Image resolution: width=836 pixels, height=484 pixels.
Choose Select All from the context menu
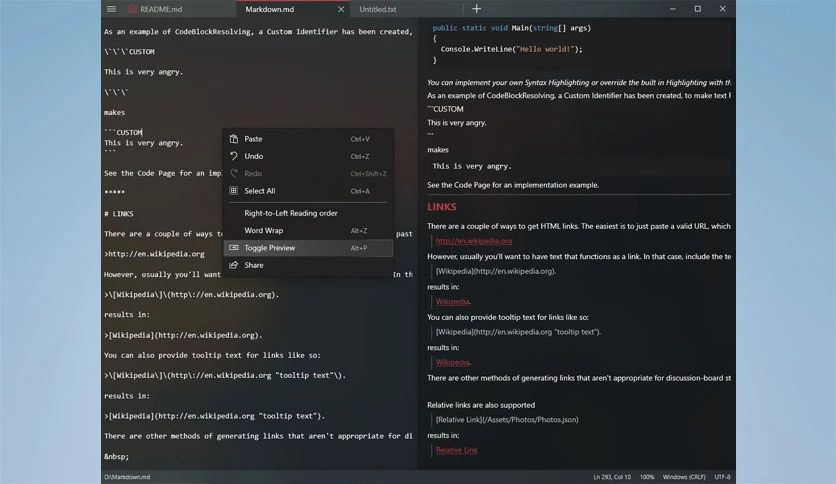click(x=308, y=191)
